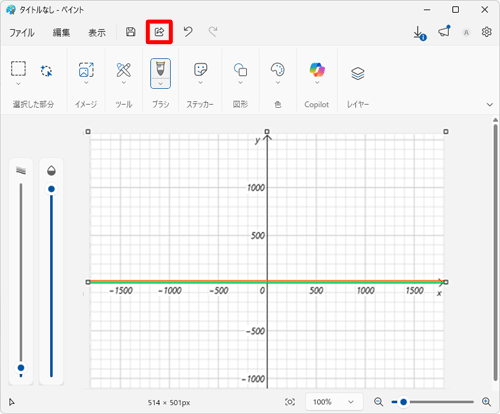Open the 表示 menu
The image size is (500, 414).
tap(97, 33)
